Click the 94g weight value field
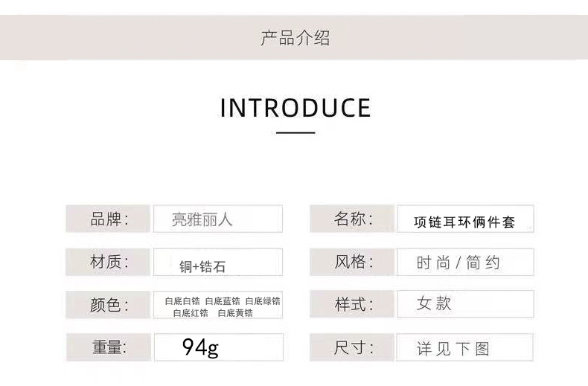This screenshot has width=588, height=386. [218, 347]
